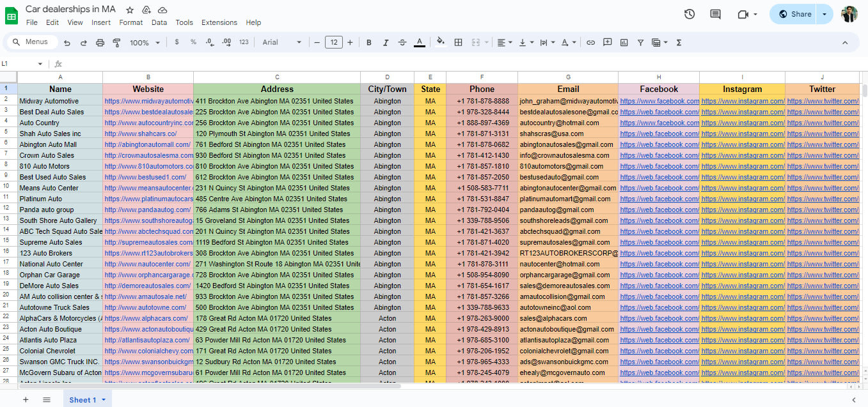868x407 pixels.
Task: Open the zoom 100% dropdown
Action: (x=145, y=43)
